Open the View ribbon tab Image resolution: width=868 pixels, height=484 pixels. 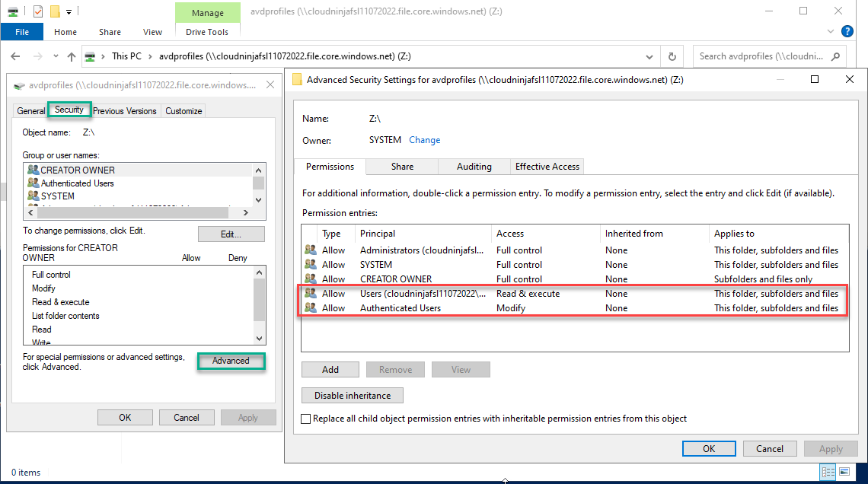point(153,32)
